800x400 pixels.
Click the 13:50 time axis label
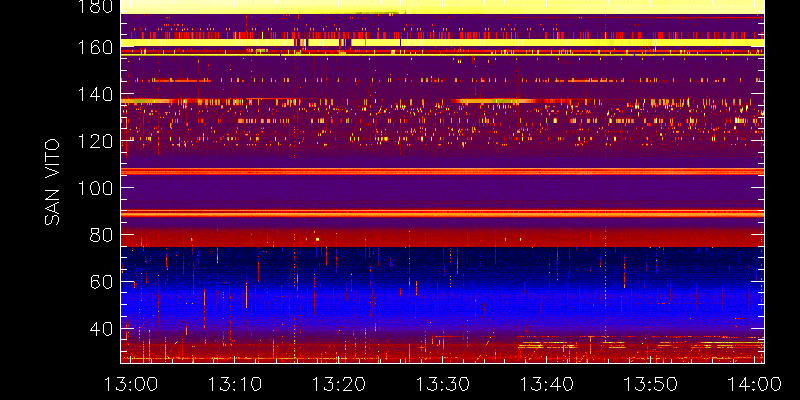tap(651, 384)
